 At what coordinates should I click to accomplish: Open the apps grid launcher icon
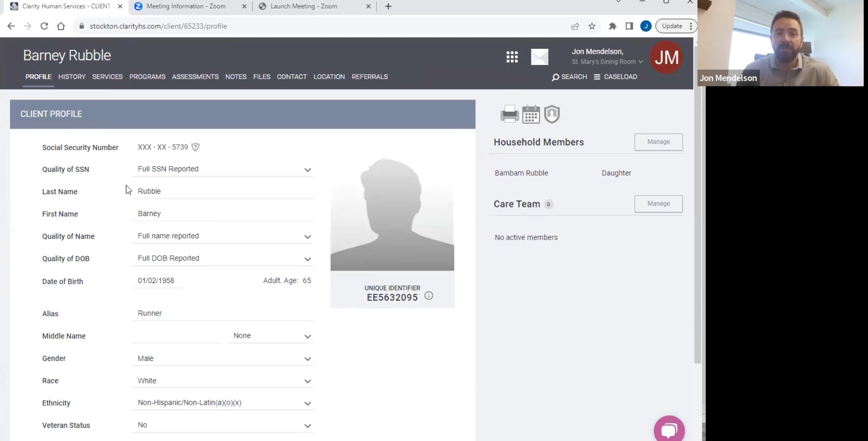[x=512, y=57]
